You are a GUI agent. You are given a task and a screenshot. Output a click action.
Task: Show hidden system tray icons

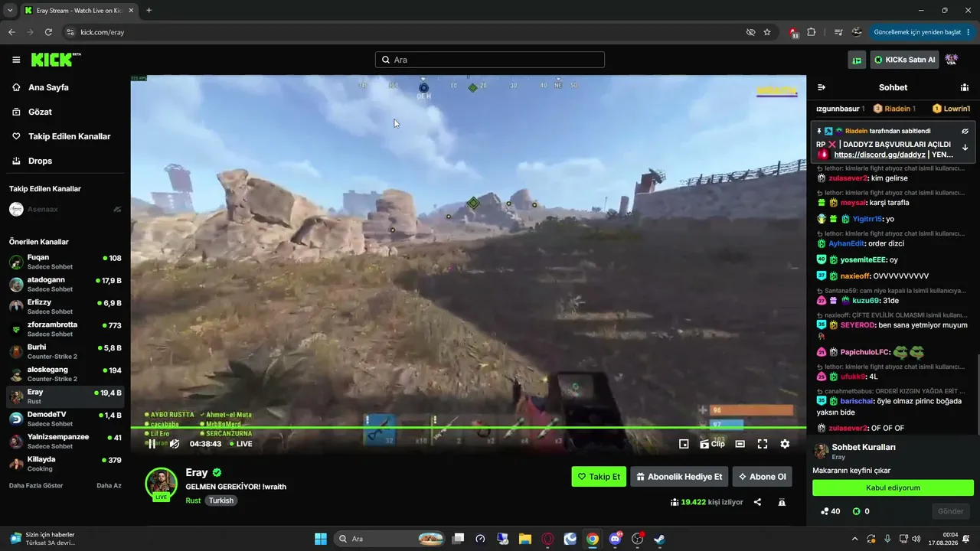855,539
